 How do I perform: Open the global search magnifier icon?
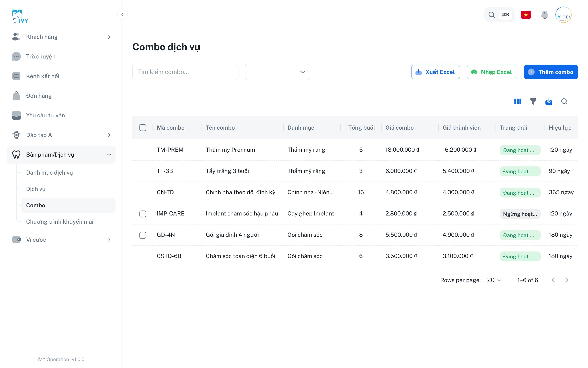pos(492,15)
